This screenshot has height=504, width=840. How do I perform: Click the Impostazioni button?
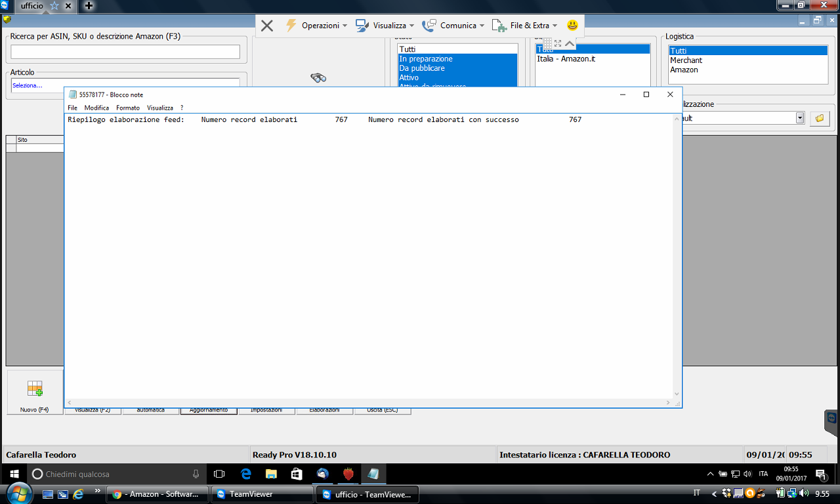tap(266, 410)
